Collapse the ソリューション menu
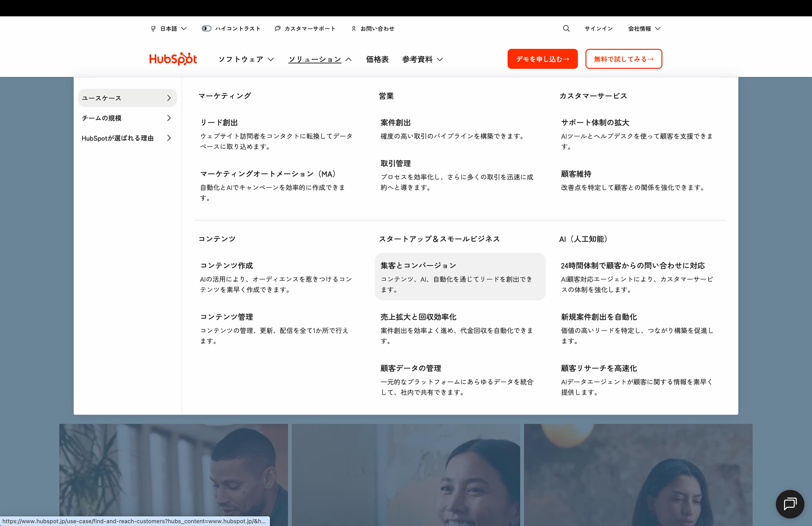The width and height of the screenshot is (812, 526). click(320, 59)
